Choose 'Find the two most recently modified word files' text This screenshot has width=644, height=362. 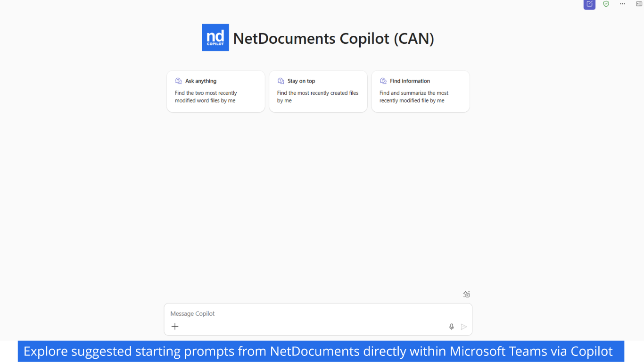pyautogui.click(x=206, y=97)
